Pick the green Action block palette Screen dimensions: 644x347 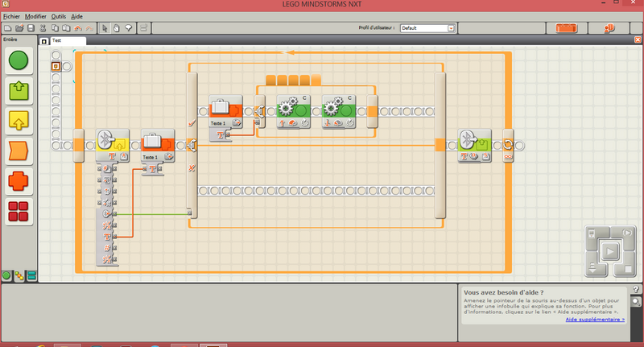[x=19, y=91]
